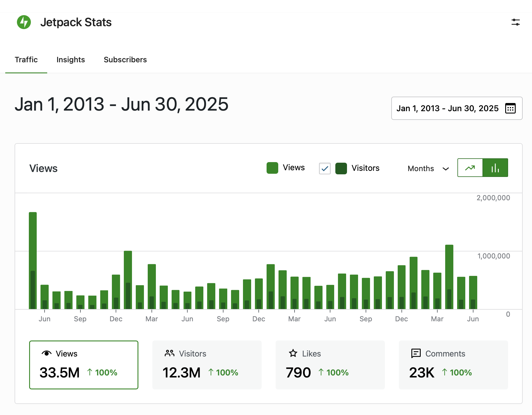
Task: Click the dark green Visitors legend swatch
Action: tap(341, 168)
